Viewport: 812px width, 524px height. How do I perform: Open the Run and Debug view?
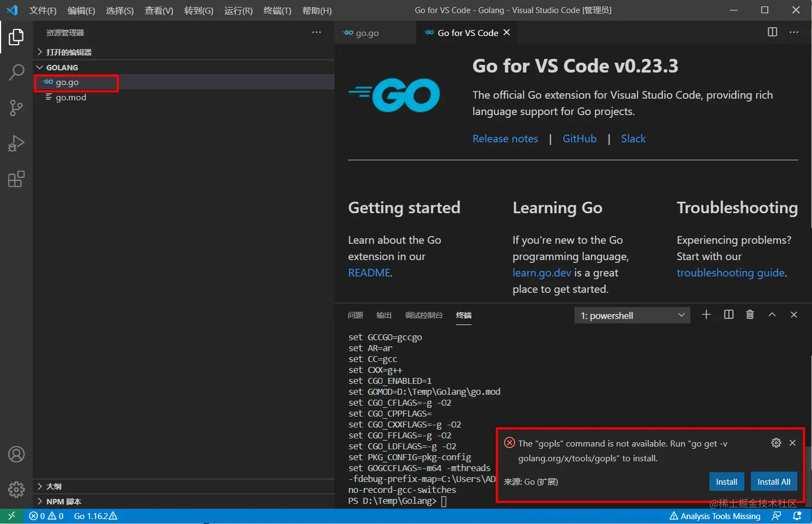[16, 143]
